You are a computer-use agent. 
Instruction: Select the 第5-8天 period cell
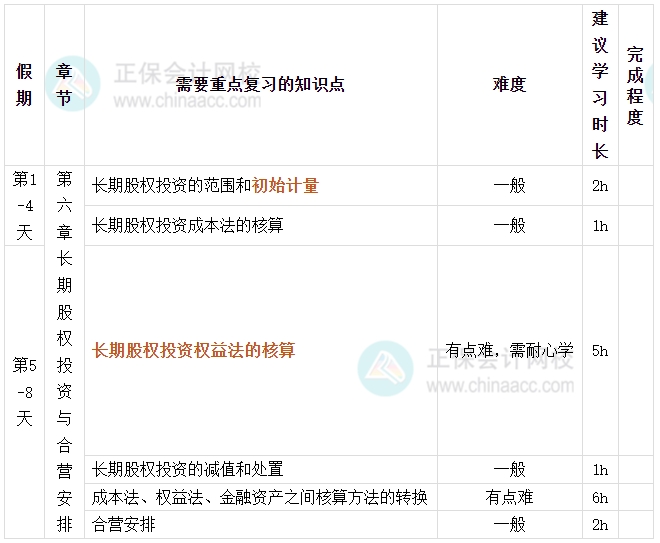point(24,391)
